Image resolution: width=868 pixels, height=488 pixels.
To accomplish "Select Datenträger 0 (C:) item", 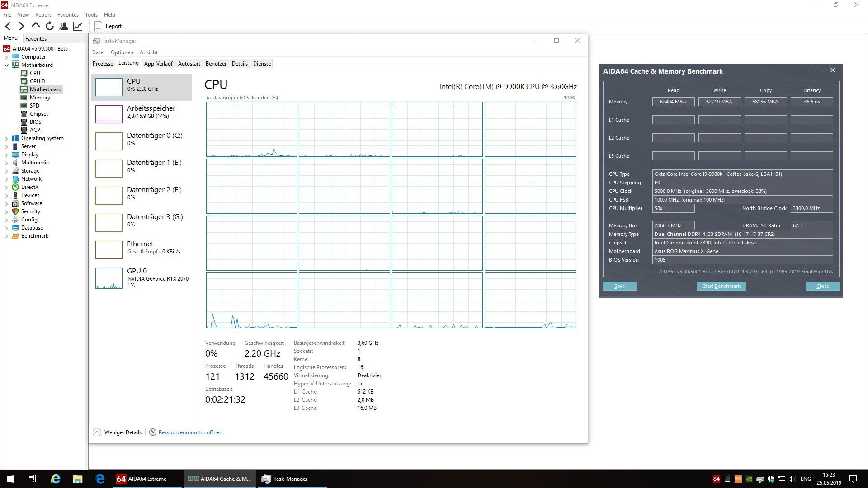I will coord(142,141).
